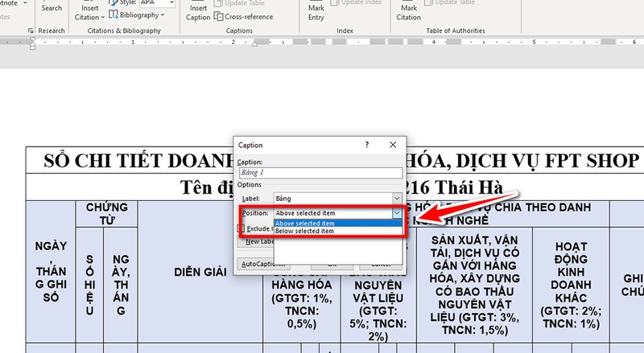The width and height of the screenshot is (644, 353).
Task: Click the New Label button
Action: point(256,241)
